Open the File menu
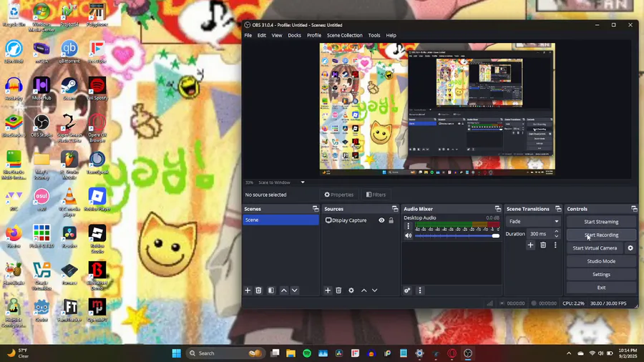Screen dimensions: 644x362 (248, 35)
